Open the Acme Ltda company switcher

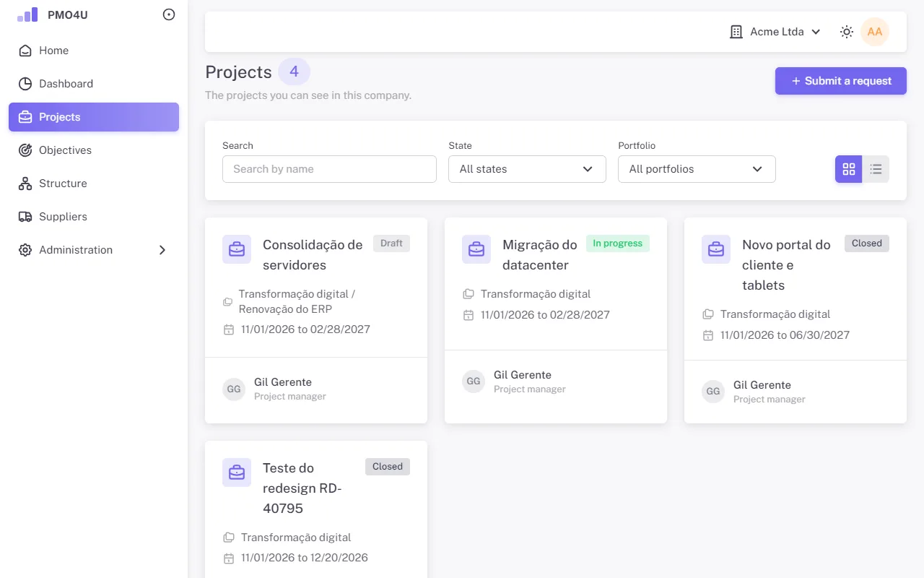776,32
